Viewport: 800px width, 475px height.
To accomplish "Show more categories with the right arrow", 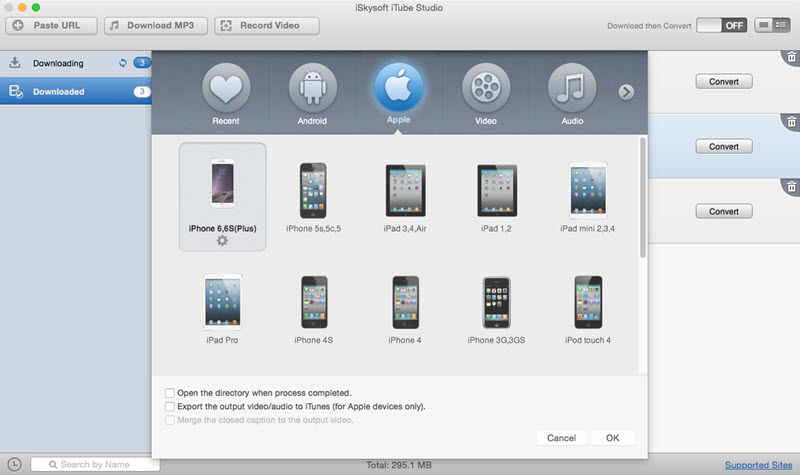I will point(626,92).
